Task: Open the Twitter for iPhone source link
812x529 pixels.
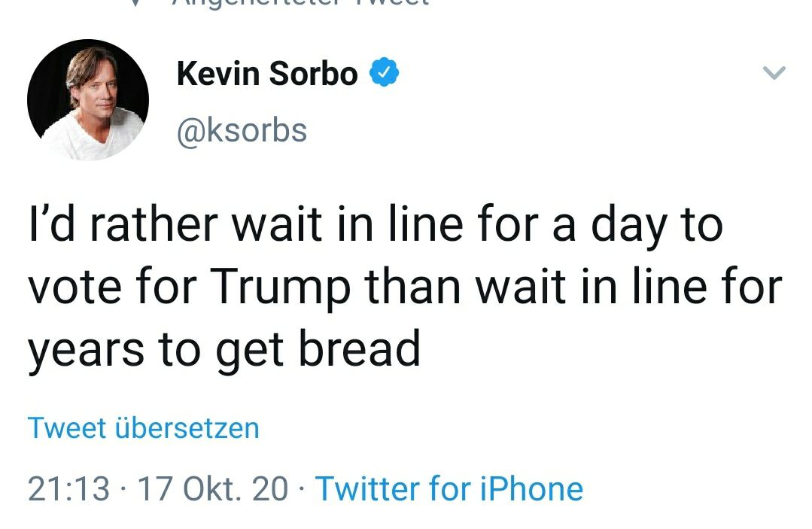Action: pos(449,489)
